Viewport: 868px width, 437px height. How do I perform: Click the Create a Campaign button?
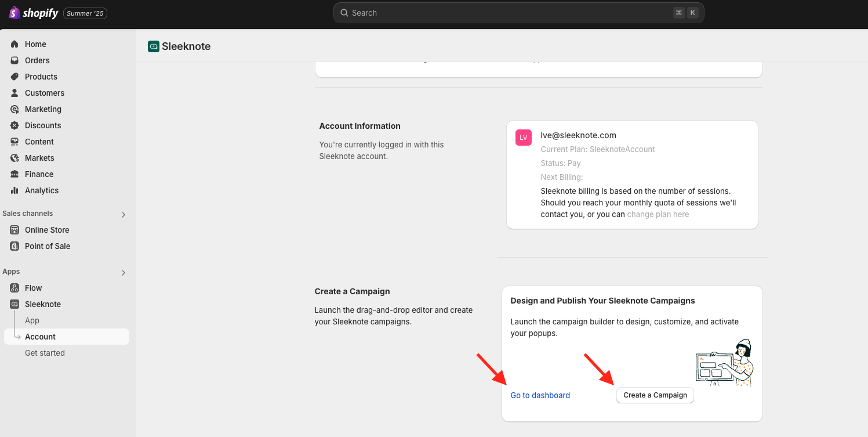tap(655, 395)
